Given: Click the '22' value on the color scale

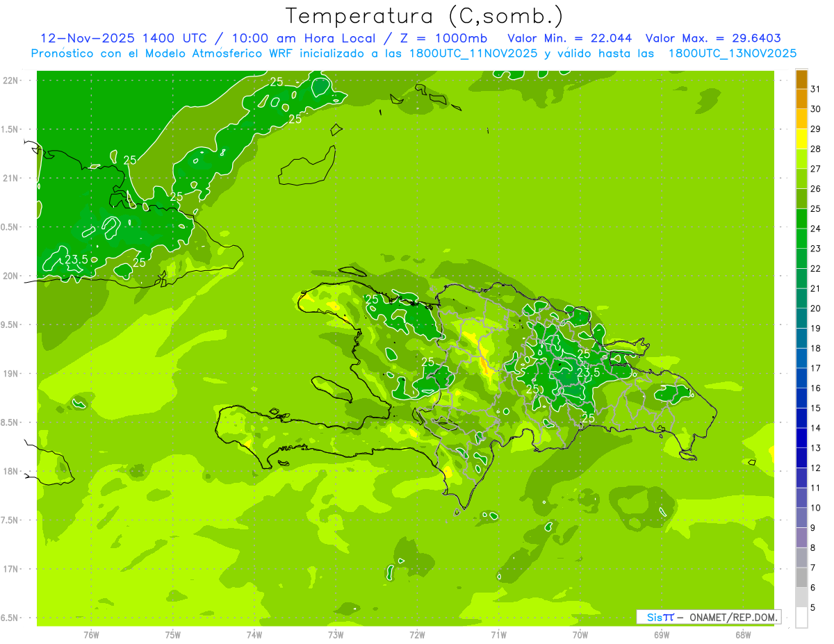Looking at the screenshot, I should click(x=816, y=268).
